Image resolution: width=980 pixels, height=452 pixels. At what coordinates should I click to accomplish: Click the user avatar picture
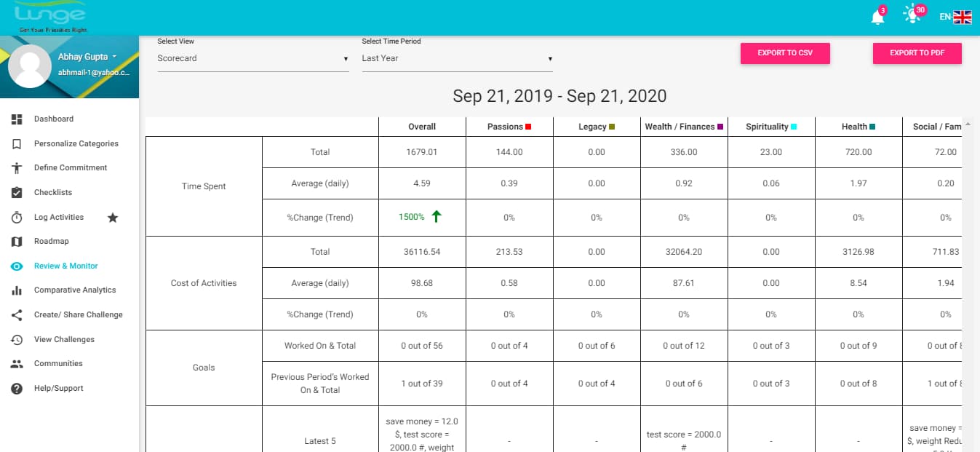[30, 66]
